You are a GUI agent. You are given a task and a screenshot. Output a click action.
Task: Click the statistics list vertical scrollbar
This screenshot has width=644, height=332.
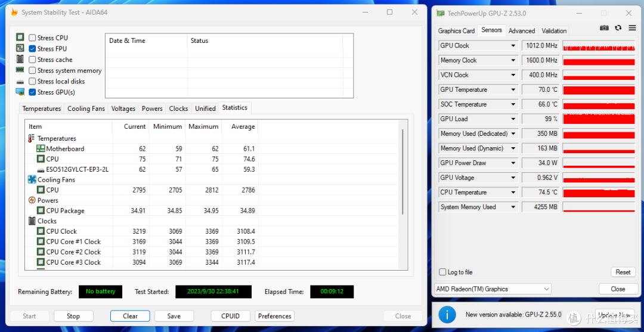tap(402, 172)
